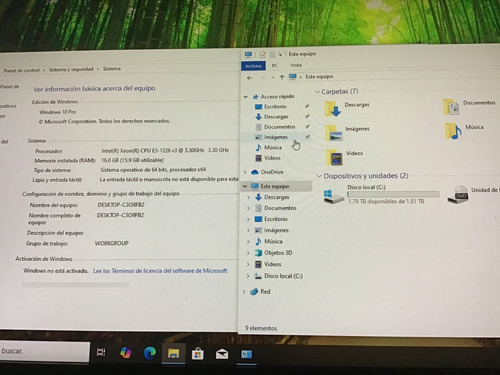Open the Descargas folder in the Carpetas group
500x375 pixels.
347,109
